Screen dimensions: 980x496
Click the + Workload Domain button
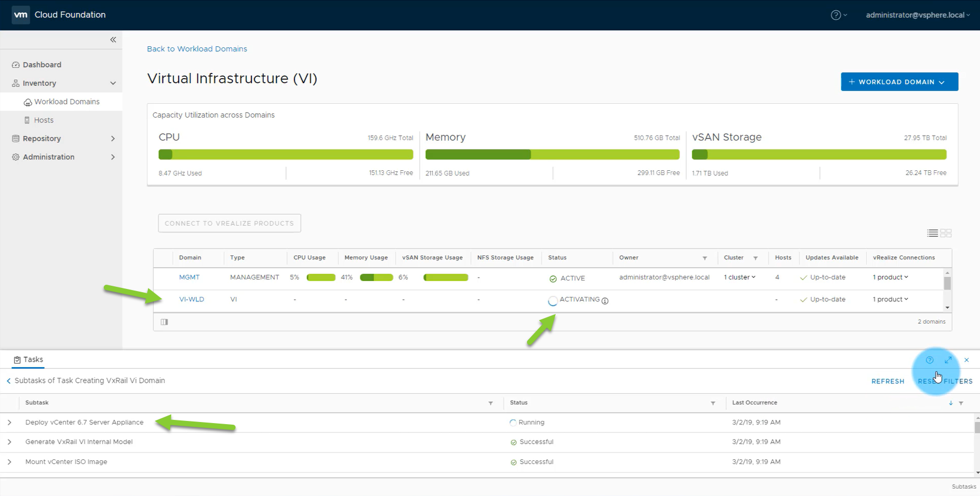click(x=899, y=82)
